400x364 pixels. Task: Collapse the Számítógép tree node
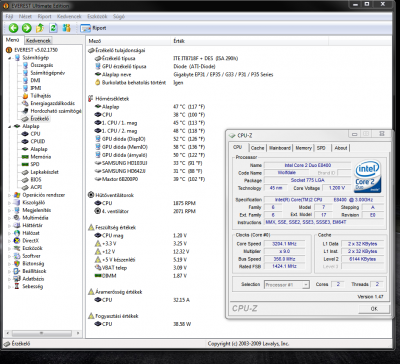10,58
